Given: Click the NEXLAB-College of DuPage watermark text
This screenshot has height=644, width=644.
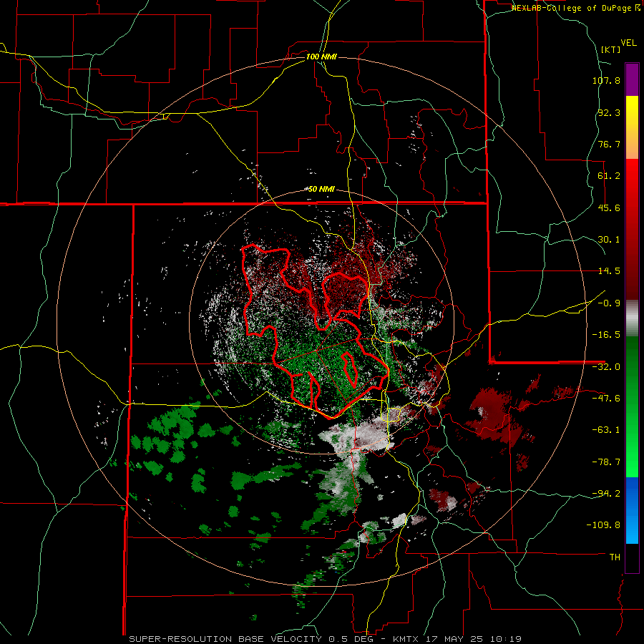Looking at the screenshot, I should pyautogui.click(x=576, y=8).
